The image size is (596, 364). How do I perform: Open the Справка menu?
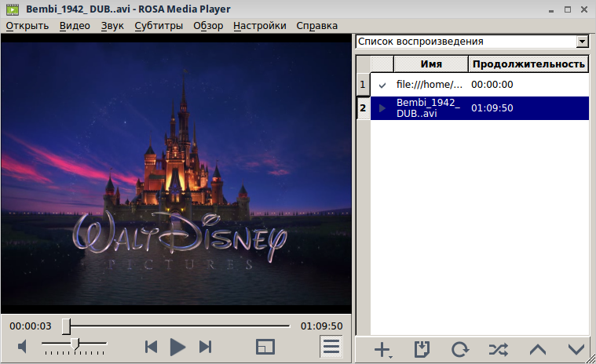pyautogui.click(x=317, y=26)
